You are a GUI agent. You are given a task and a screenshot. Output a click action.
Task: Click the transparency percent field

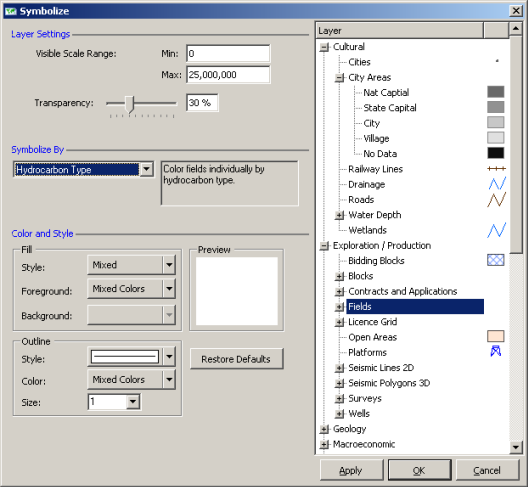pyautogui.click(x=202, y=102)
